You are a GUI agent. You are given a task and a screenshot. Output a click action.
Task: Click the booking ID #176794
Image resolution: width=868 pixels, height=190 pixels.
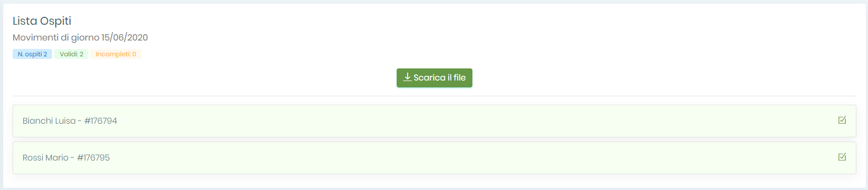pos(100,121)
